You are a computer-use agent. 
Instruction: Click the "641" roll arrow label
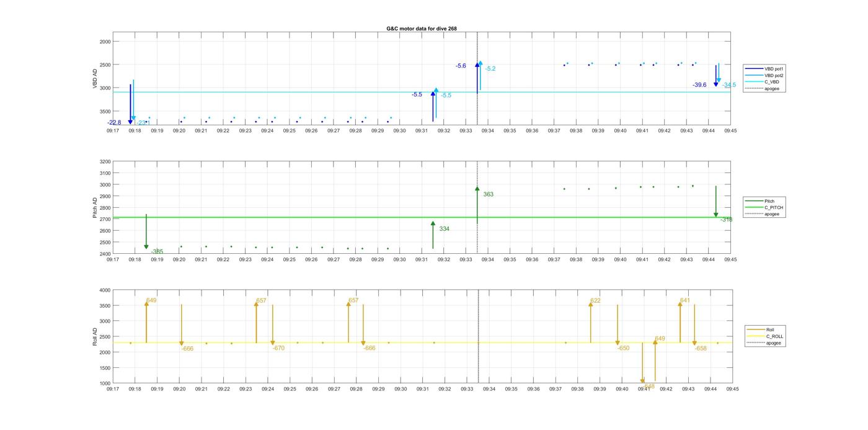pyautogui.click(x=684, y=300)
